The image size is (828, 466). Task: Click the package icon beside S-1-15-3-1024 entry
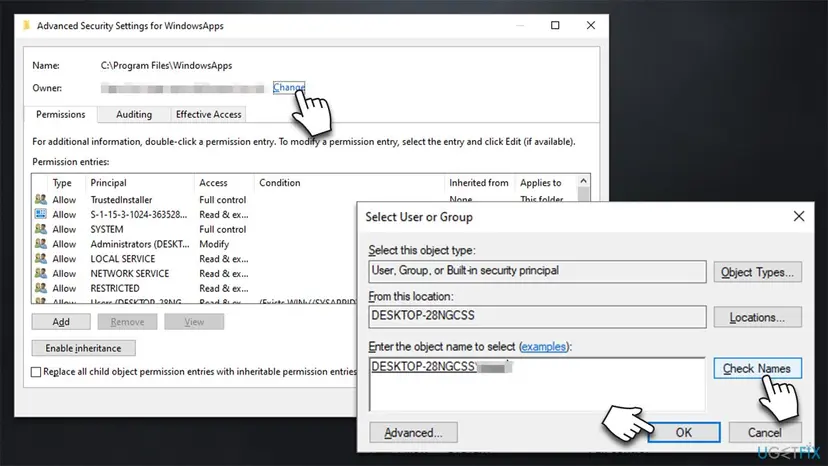click(41, 214)
